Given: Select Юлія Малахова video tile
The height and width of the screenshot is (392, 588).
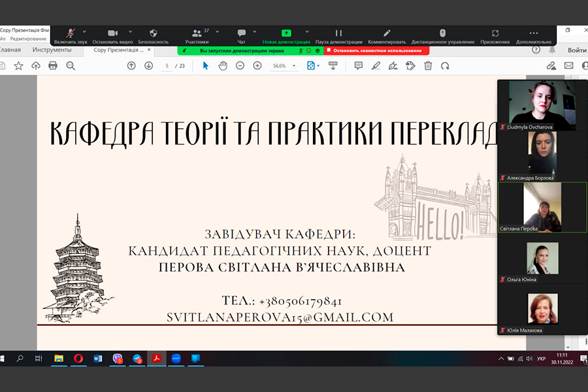Looking at the screenshot, I should tap(542, 309).
